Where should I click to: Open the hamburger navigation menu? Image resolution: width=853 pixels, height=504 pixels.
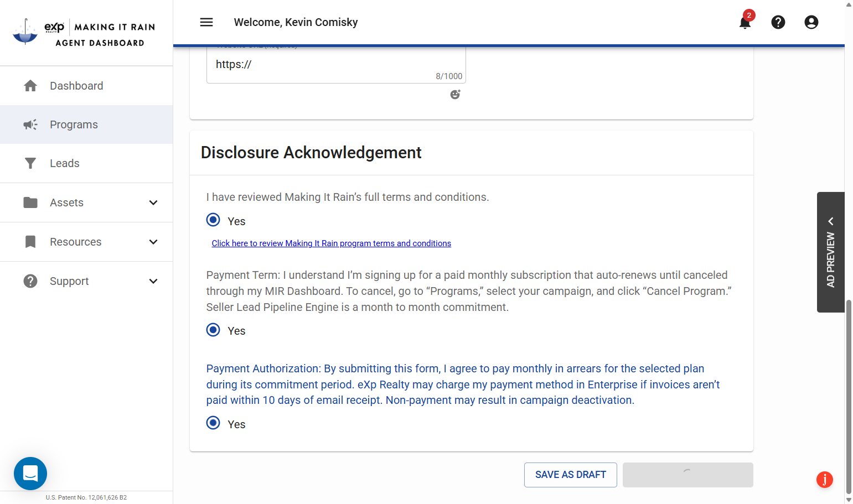(206, 22)
